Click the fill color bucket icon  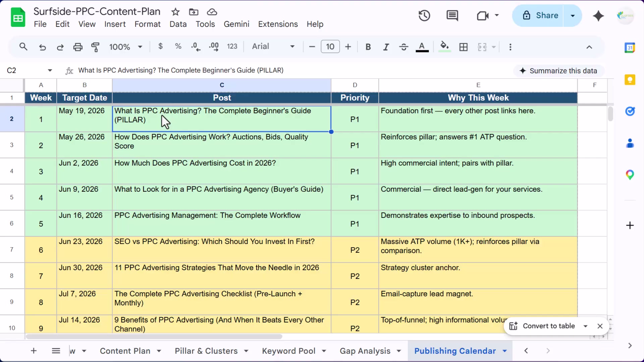coord(444,47)
